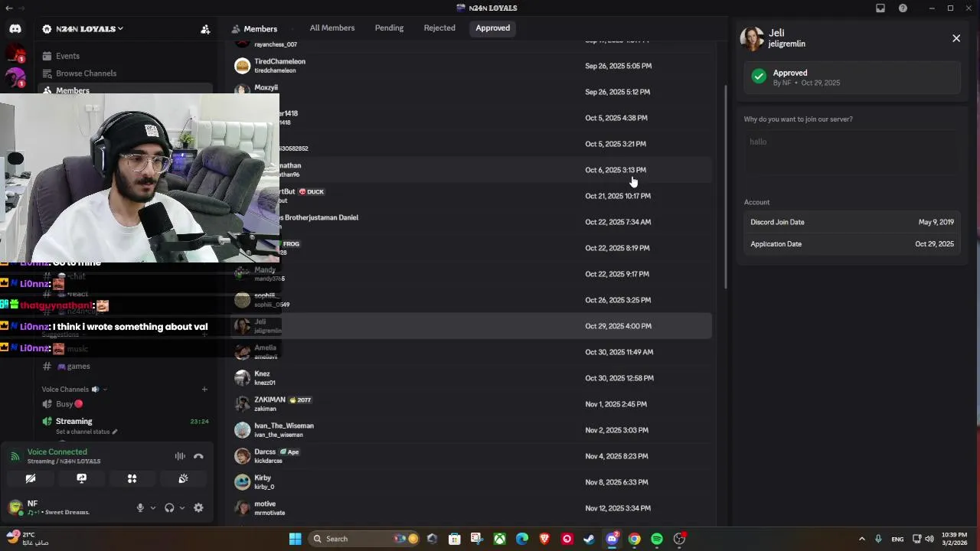Click Set a channel status
The height and width of the screenshot is (551, 980).
point(86,432)
